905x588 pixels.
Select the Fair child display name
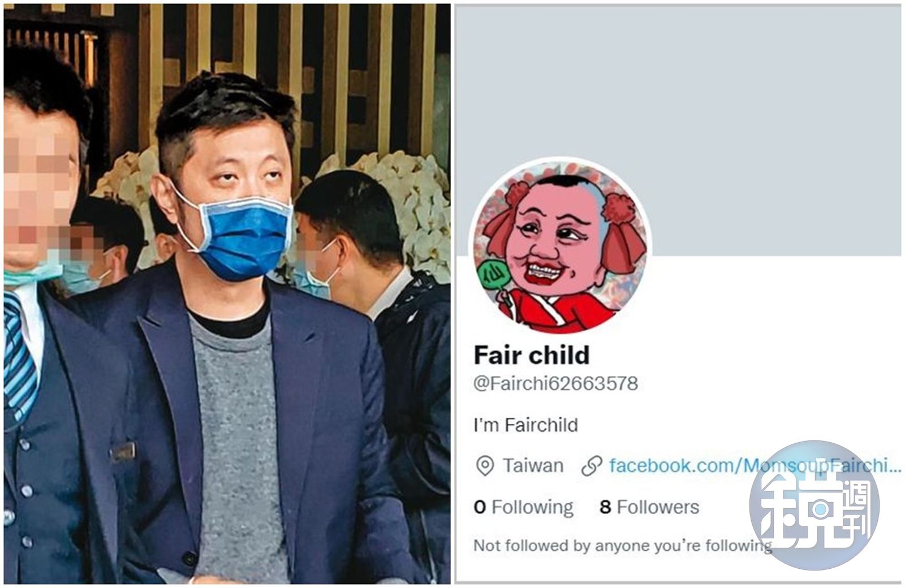532,355
